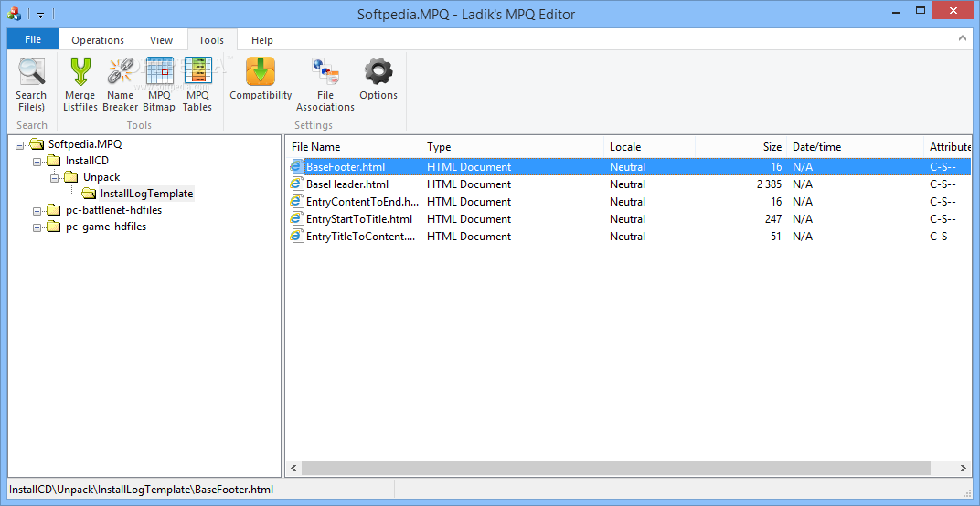The height and width of the screenshot is (506, 980).
Task: Click the EntryStartToTitle.html file icon
Action: tap(297, 218)
